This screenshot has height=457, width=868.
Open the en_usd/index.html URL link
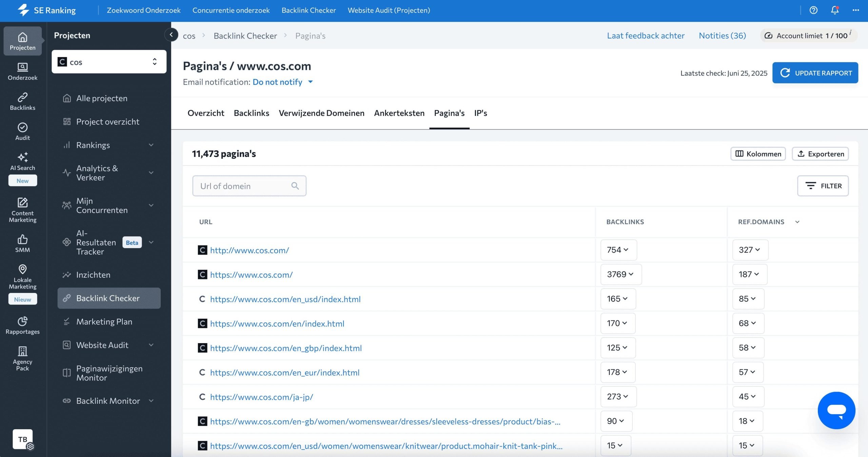coord(285,299)
